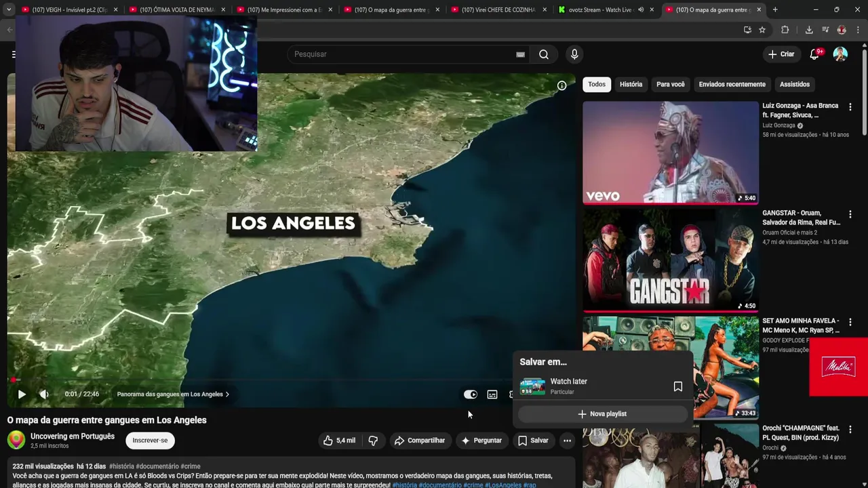The width and height of the screenshot is (868, 488).
Task: Open Chrome profile avatar
Action: (x=842, y=30)
